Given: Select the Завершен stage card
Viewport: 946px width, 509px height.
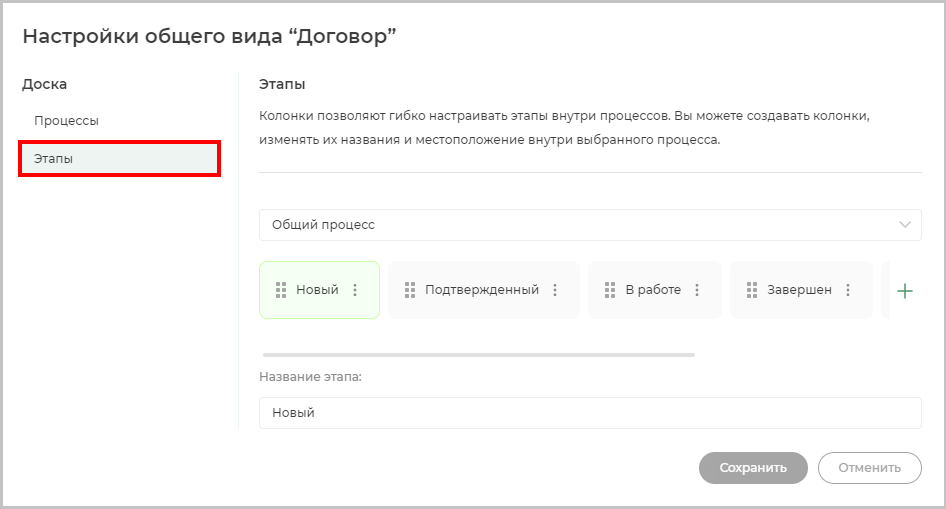Looking at the screenshot, I should tap(801, 290).
